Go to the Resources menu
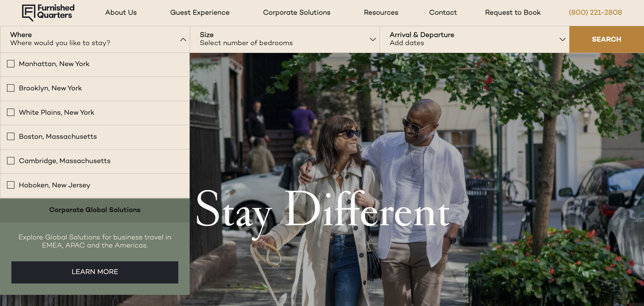 pos(381,12)
